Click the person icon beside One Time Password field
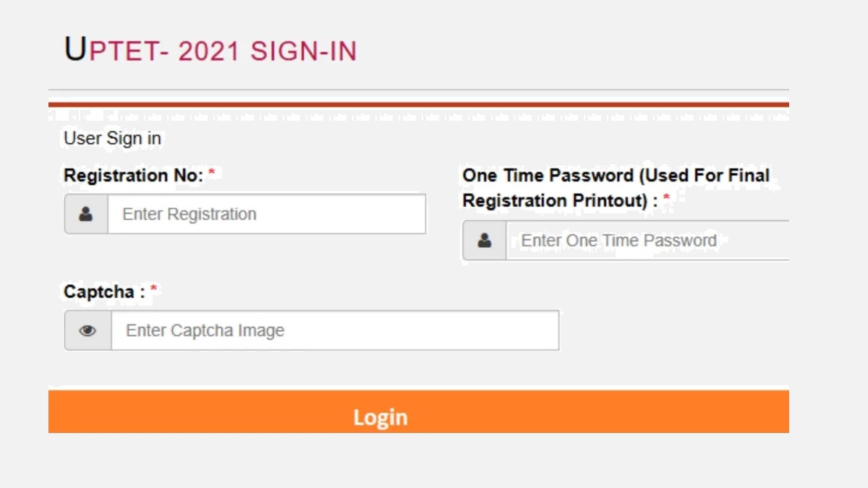This screenshot has height=488, width=868. coord(483,240)
